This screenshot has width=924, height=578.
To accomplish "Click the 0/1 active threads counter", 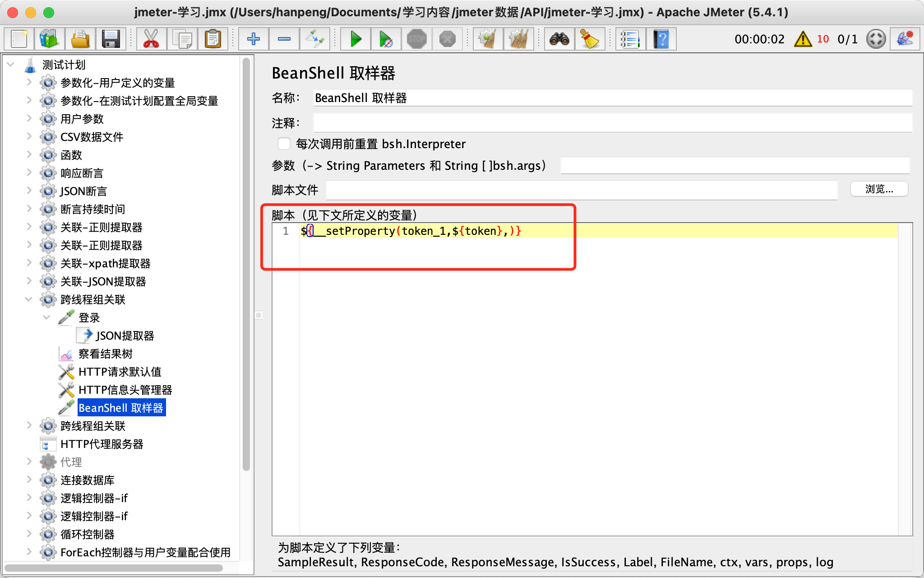I will [847, 39].
